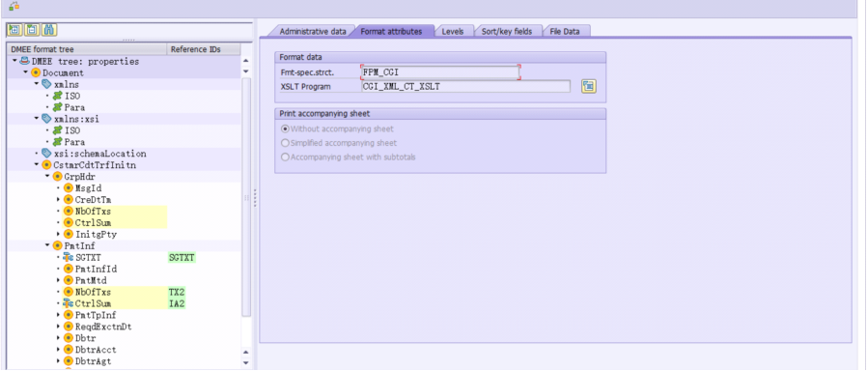The image size is (868, 371).
Task: Click the Para atom icon under xmlns
Action: pyautogui.click(x=57, y=107)
